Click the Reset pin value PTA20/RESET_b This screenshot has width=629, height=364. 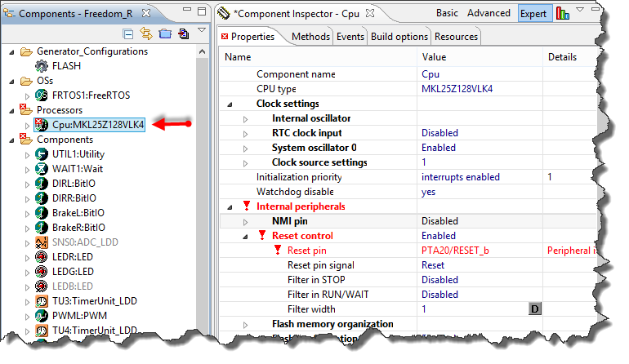click(x=455, y=251)
